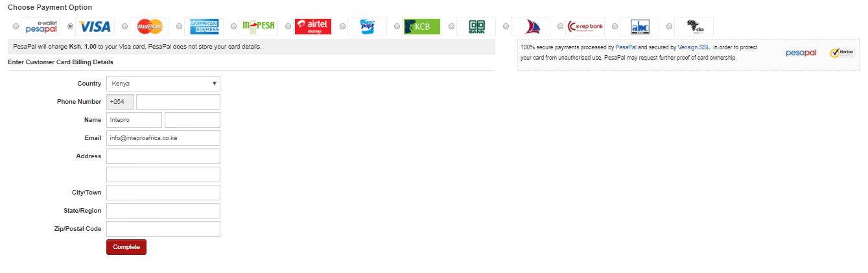
Task: Focus the Phone Number input field
Action: [x=178, y=102]
